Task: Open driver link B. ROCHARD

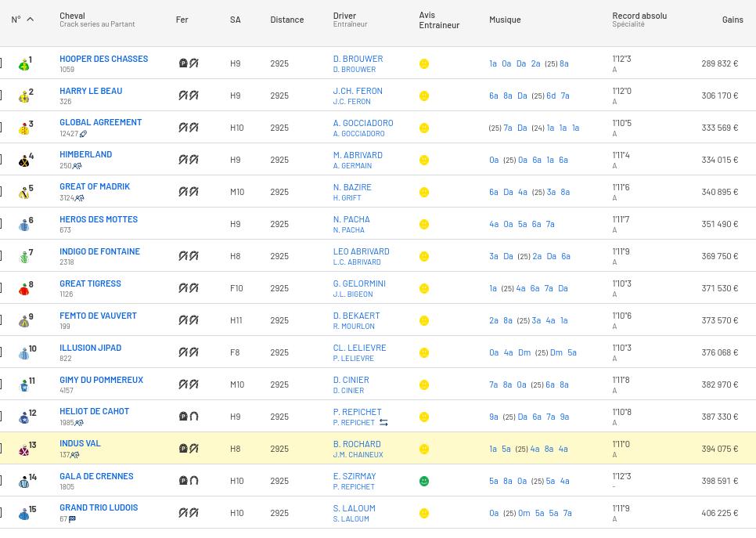Action: coord(356,444)
